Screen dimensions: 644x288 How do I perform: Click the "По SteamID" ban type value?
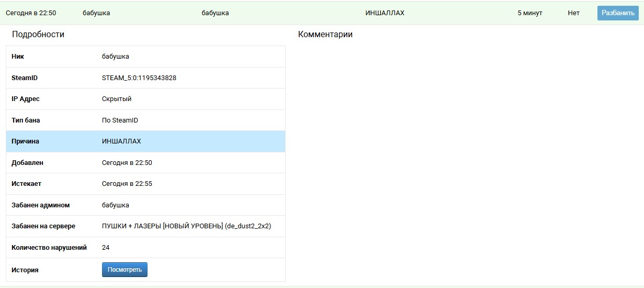(120, 120)
